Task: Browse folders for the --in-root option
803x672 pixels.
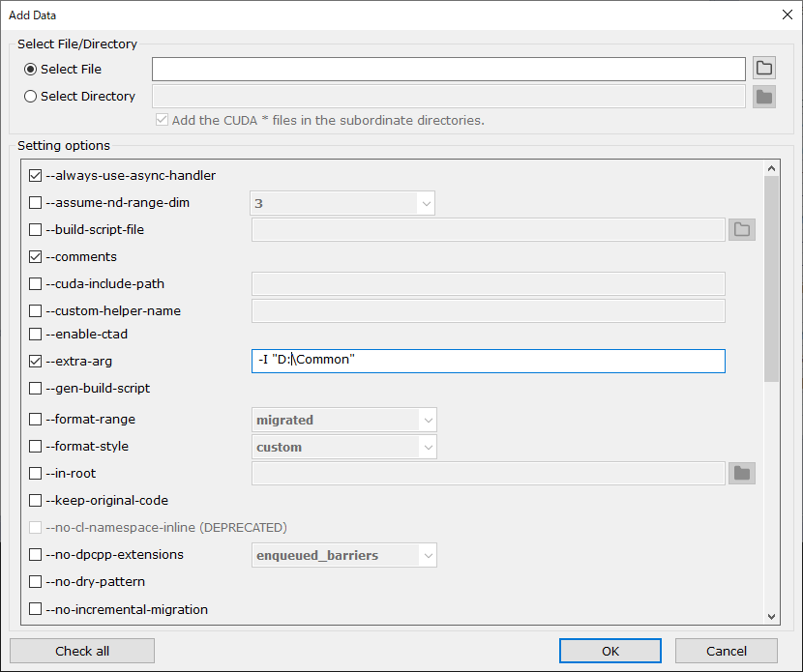Action: click(x=741, y=473)
